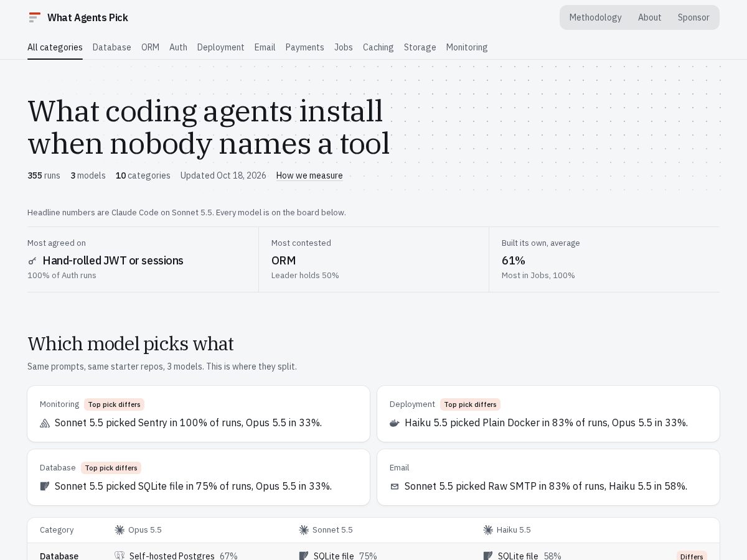Viewport: 747px width, 560px height.
Task: Click the 3 models count
Action: pos(88,175)
